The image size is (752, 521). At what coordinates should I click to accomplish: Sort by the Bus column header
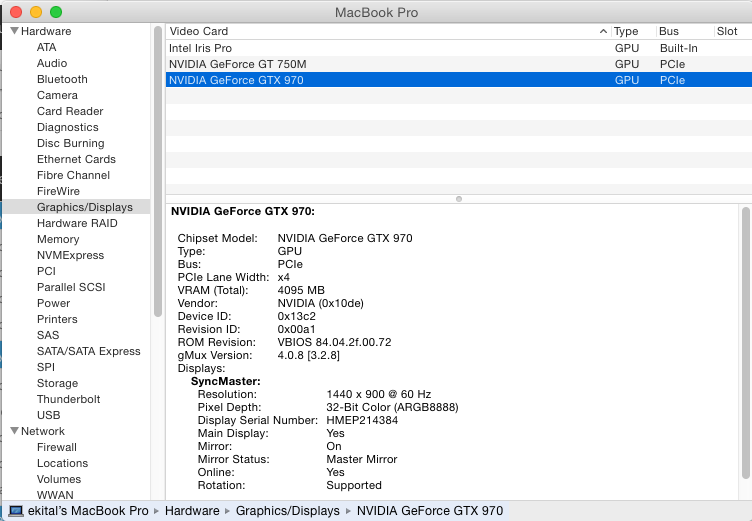click(x=669, y=31)
